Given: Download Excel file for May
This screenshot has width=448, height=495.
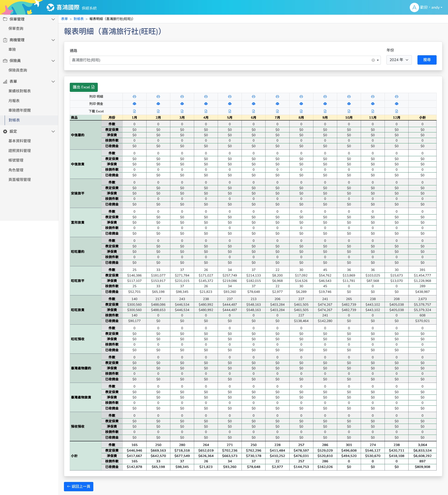Looking at the screenshot, I should (x=230, y=111).
